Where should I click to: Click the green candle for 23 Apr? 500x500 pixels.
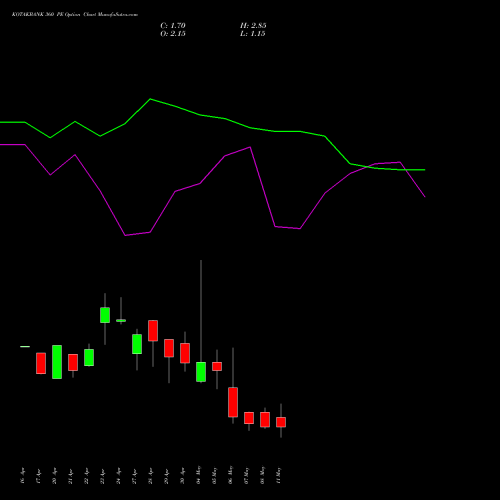pos(105,315)
